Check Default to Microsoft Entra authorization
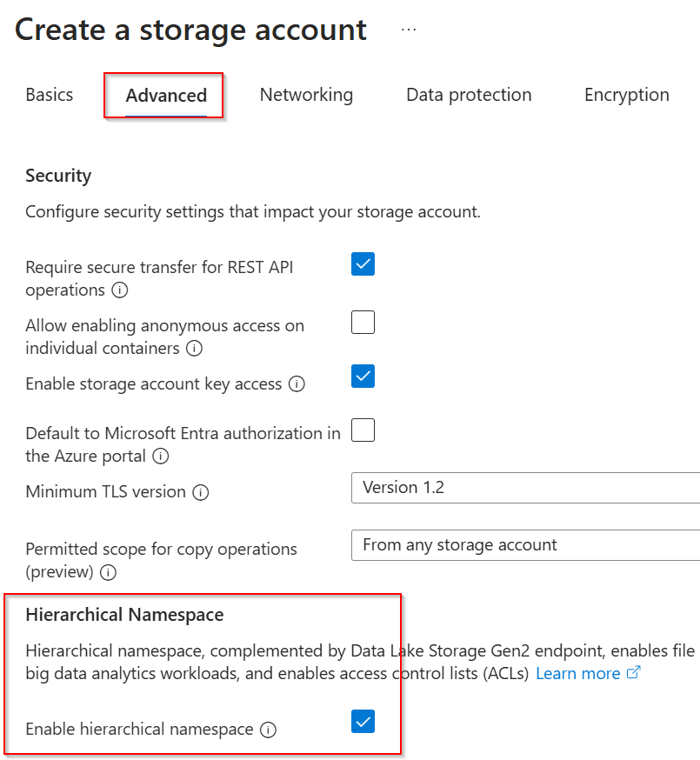 [x=363, y=430]
